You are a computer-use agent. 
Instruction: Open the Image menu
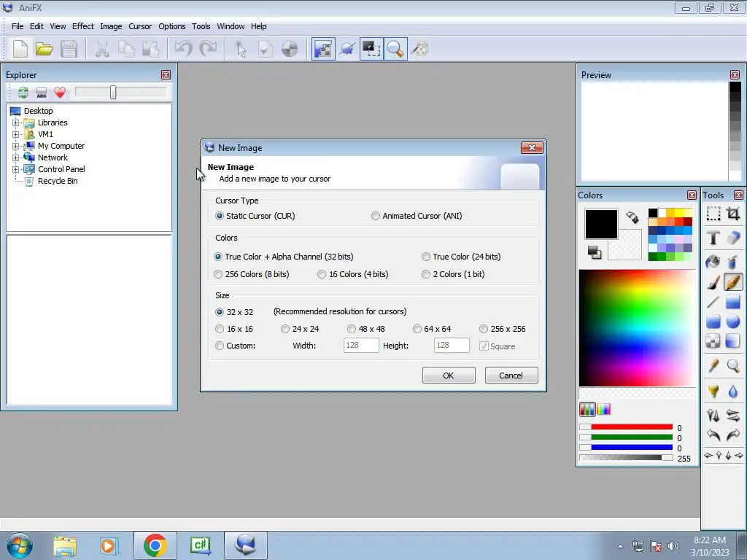coord(111,26)
